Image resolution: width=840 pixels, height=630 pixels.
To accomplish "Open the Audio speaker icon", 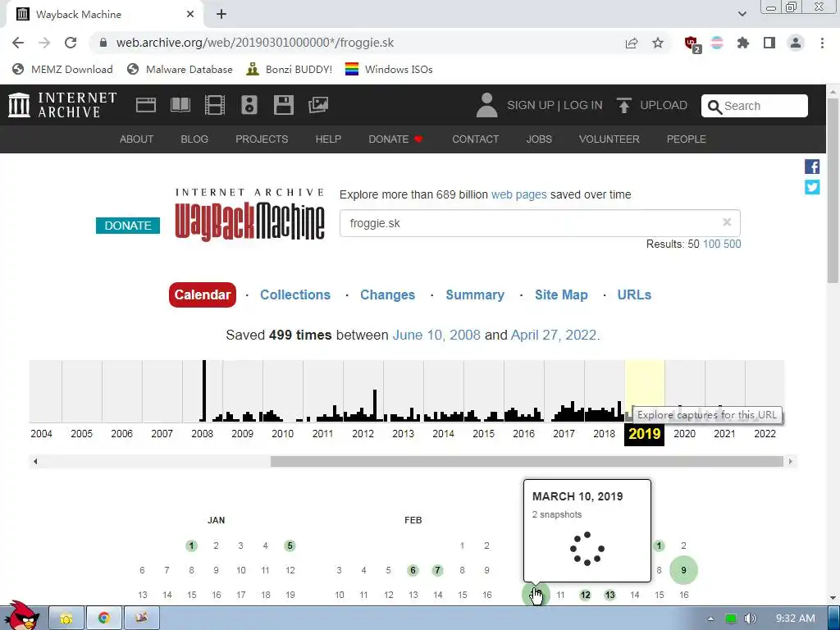I will pos(249,105).
